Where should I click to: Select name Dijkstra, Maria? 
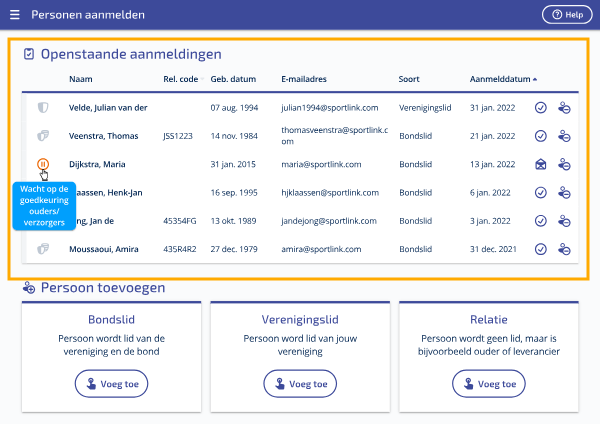[x=97, y=164]
